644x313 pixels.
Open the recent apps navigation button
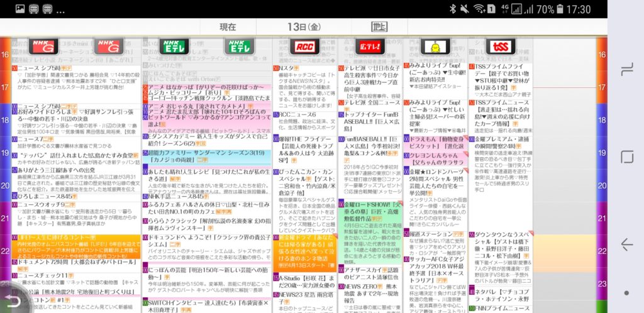(626, 69)
